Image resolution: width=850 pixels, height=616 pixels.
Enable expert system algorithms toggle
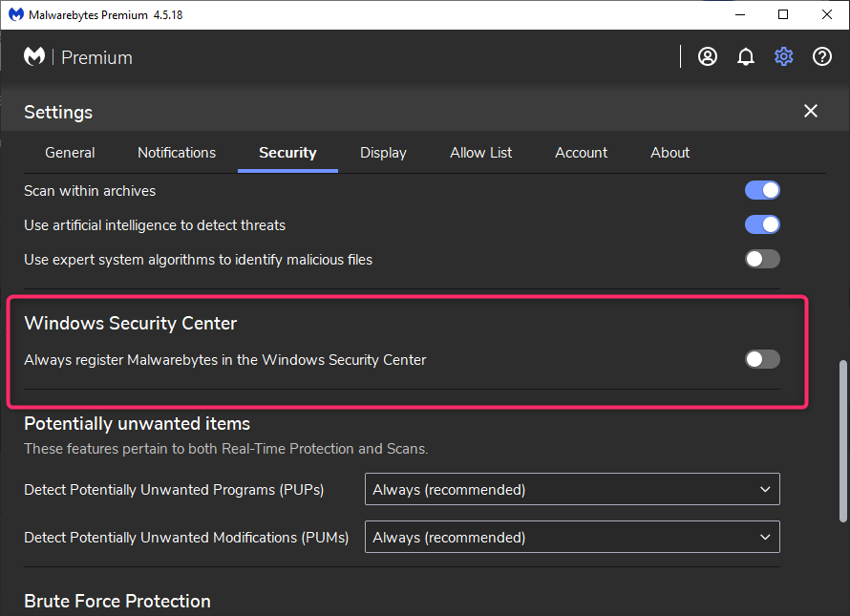(x=762, y=259)
